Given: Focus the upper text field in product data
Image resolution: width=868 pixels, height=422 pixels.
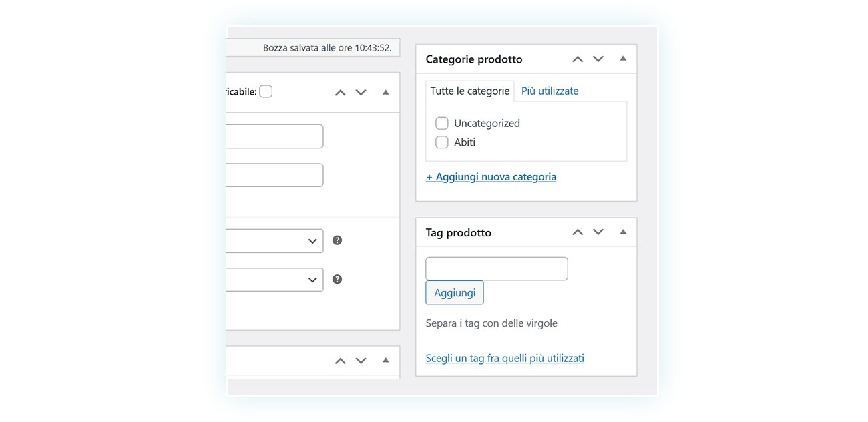Looking at the screenshot, I should [275, 136].
